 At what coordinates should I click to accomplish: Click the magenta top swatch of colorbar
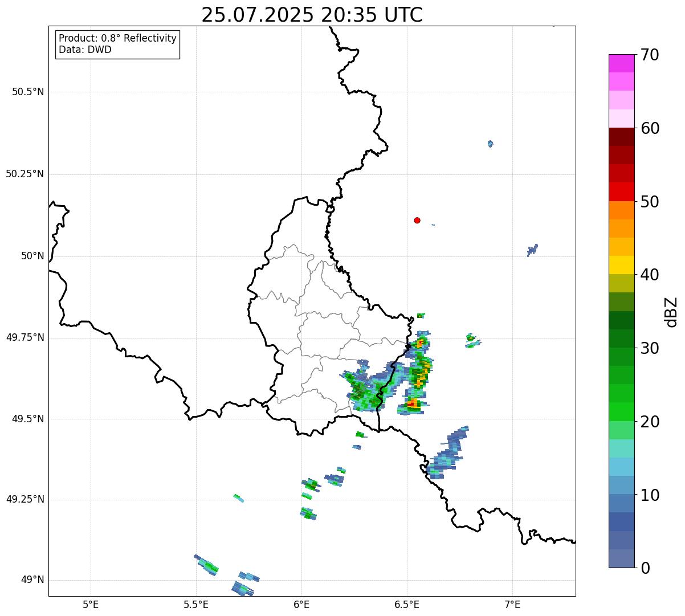pyautogui.click(x=621, y=63)
